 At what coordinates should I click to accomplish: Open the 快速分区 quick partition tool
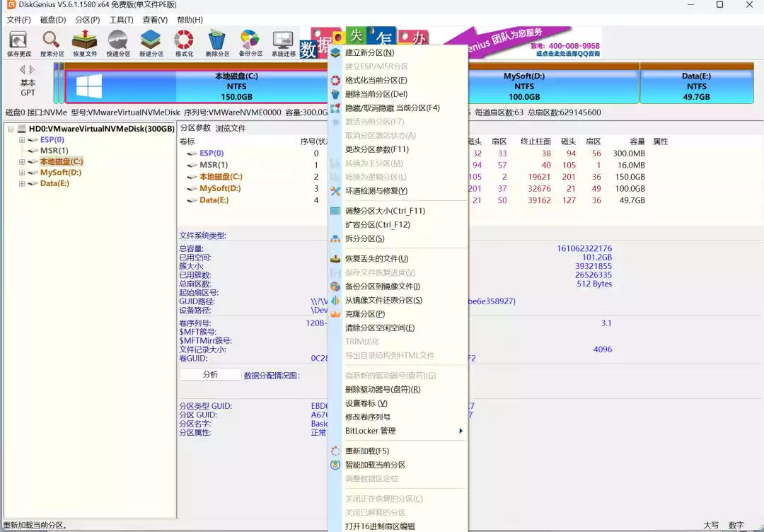(x=117, y=44)
